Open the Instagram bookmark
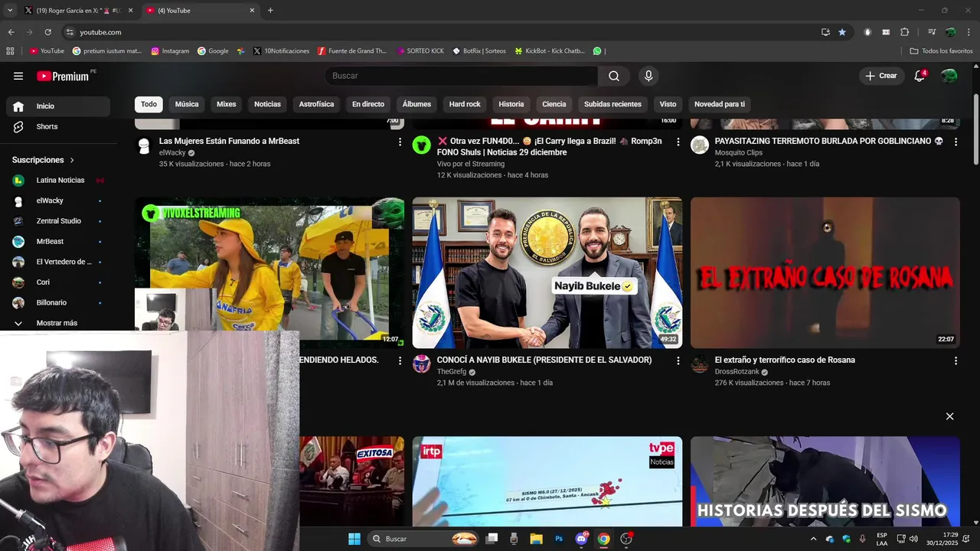 (170, 51)
